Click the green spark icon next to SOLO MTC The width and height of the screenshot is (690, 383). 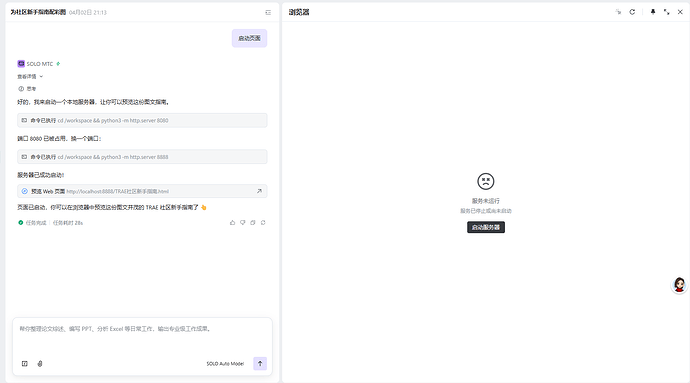point(58,64)
